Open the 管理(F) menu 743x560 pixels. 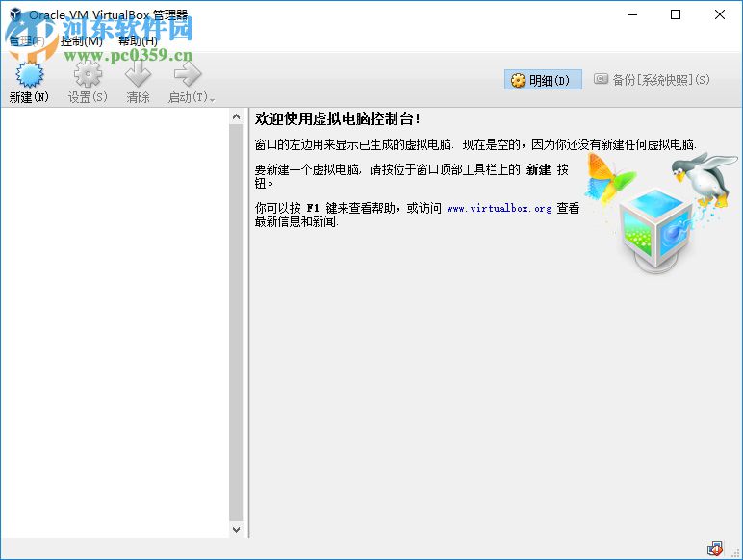coord(27,41)
